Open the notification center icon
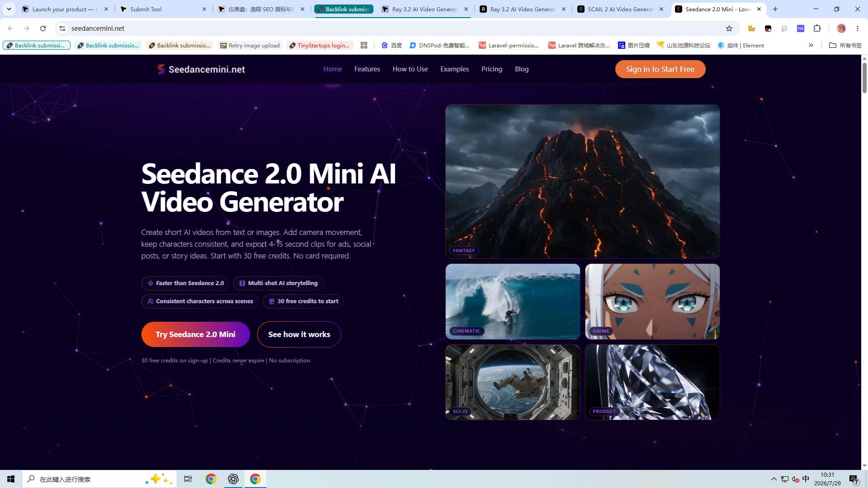 click(854, 479)
